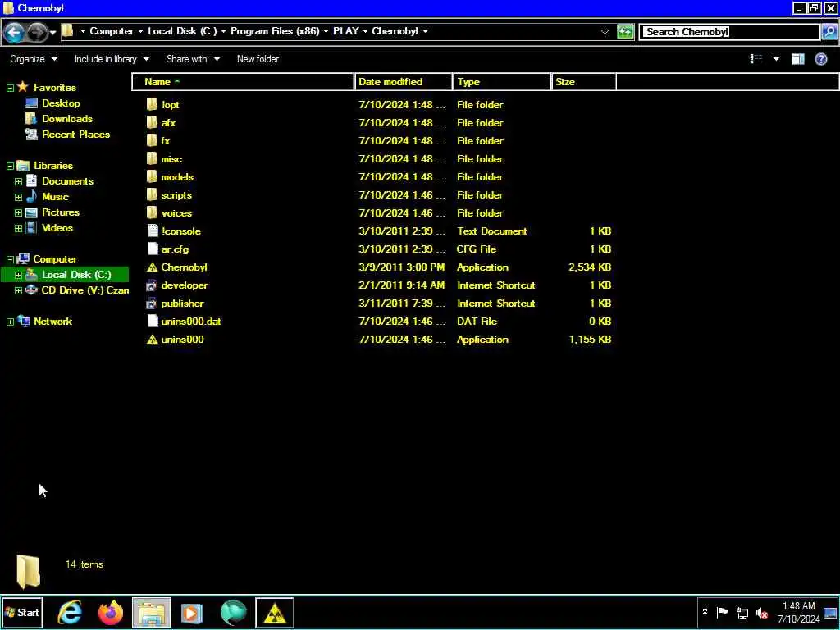Click PLAY in the address breadcrumb

pos(345,31)
